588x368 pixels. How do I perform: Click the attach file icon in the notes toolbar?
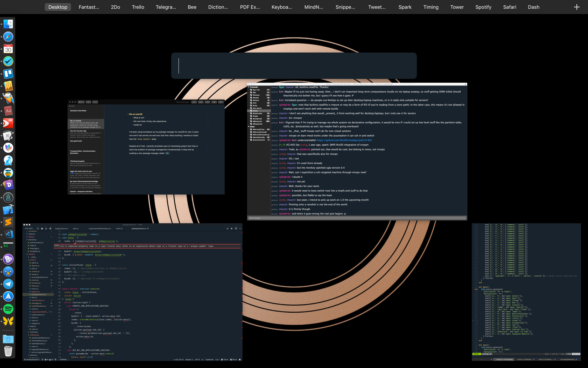tap(220, 102)
